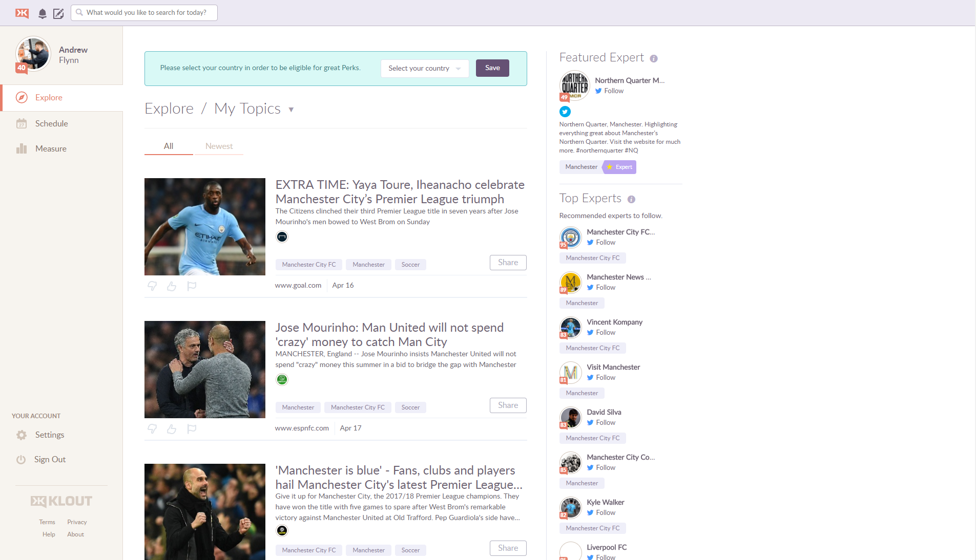Share the Yaya Toure article
This screenshot has width=976, height=560.
click(508, 263)
